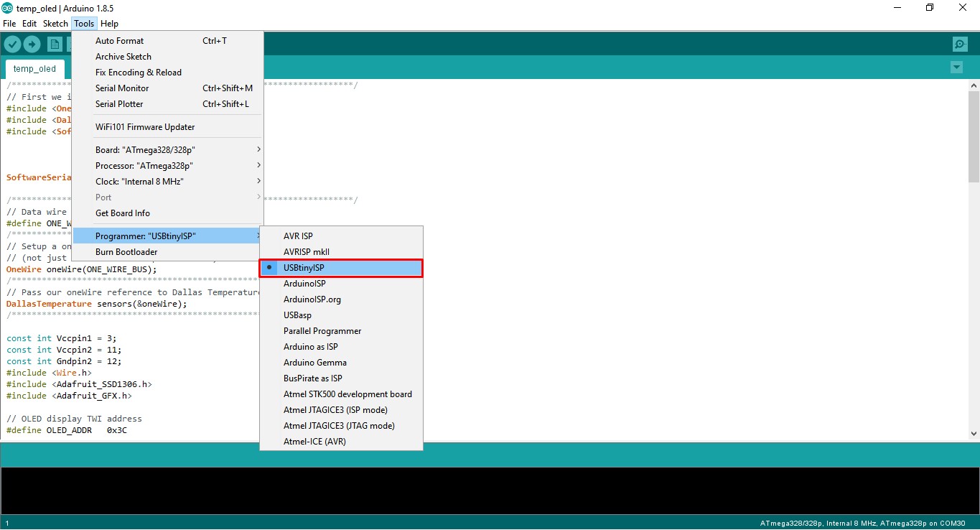Click the "#include <Adafruit_SSD1306.h>" line
This screenshot has height=530, width=980.
[79, 384]
